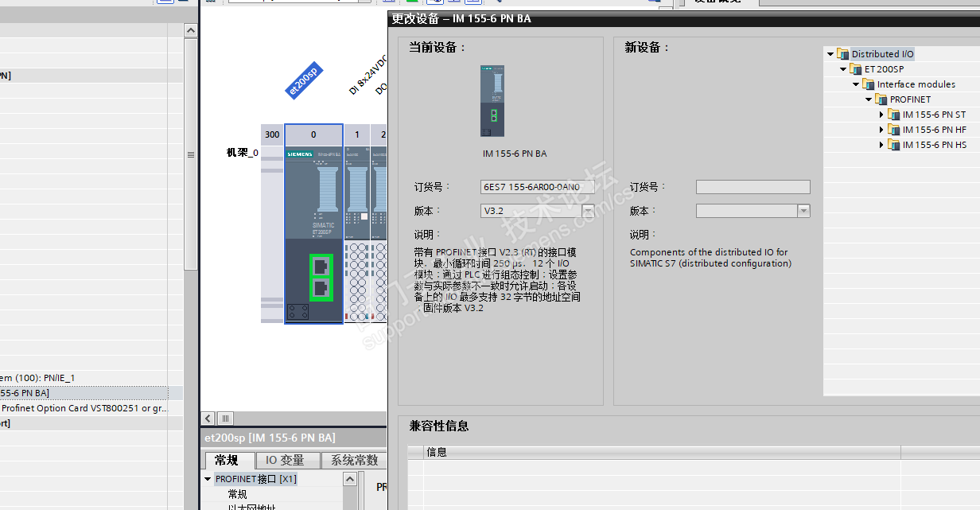
Task: Click current device 订货号 field 6ES7 155-6AR00-0AN0
Action: point(538,187)
